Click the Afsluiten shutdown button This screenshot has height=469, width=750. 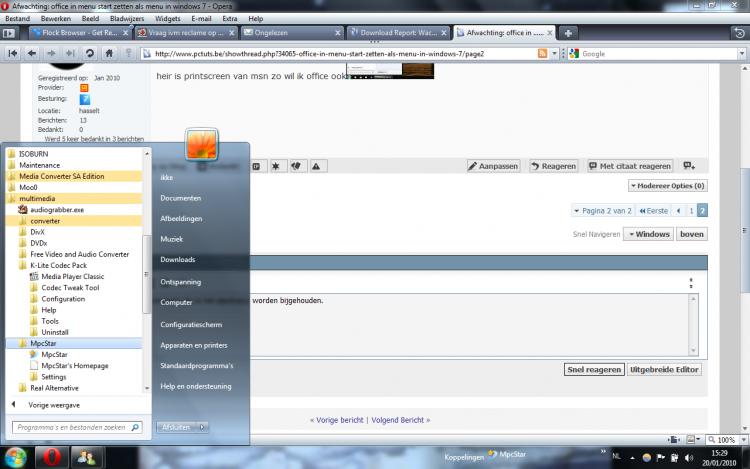pos(176,427)
